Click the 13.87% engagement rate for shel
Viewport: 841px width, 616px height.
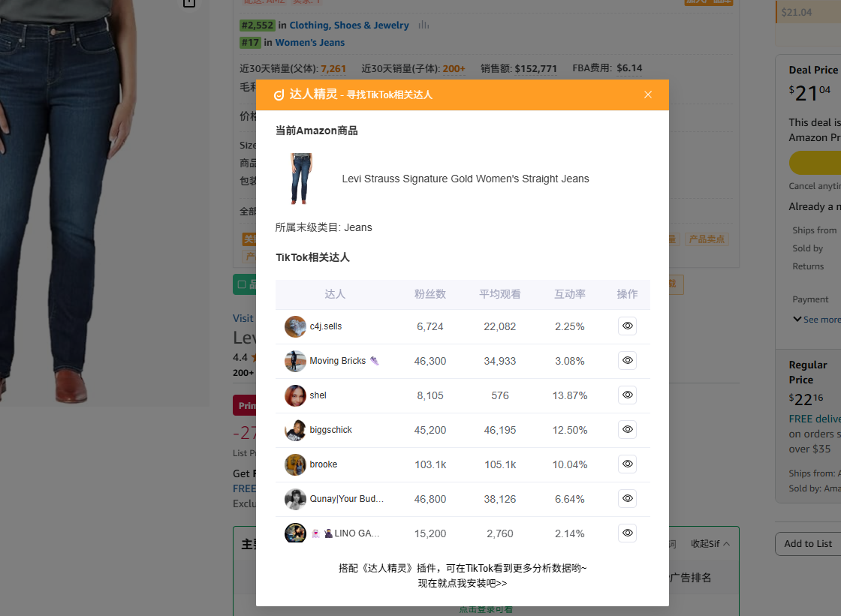click(x=570, y=395)
